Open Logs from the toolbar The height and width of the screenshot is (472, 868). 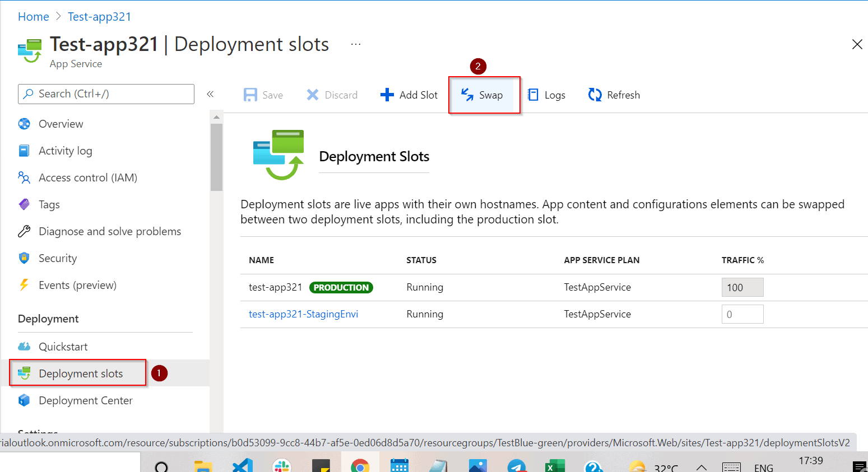click(546, 95)
